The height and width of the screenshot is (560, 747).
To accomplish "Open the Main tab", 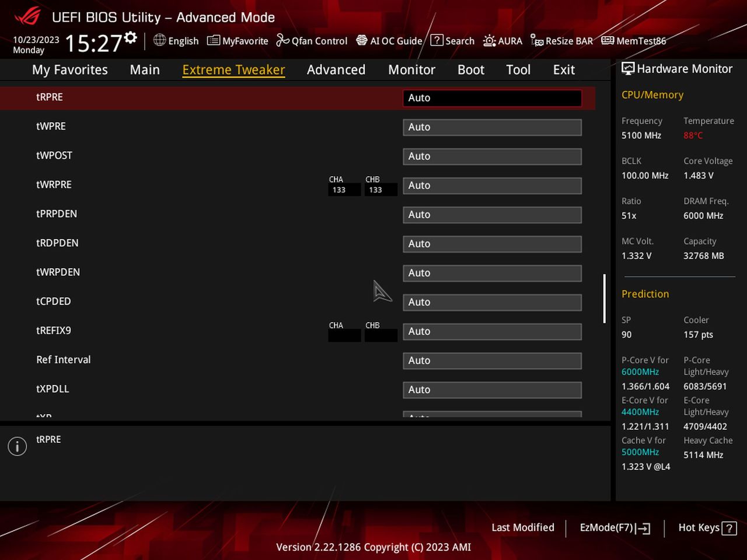I will [145, 70].
